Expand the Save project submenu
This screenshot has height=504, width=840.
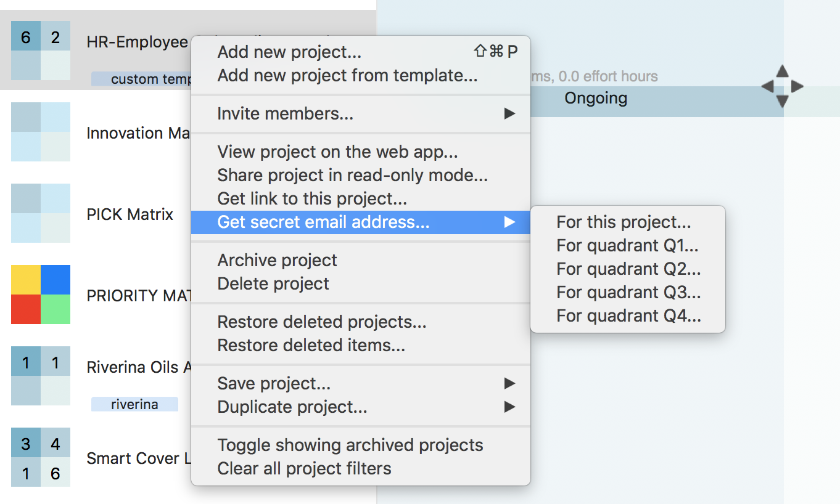click(273, 383)
